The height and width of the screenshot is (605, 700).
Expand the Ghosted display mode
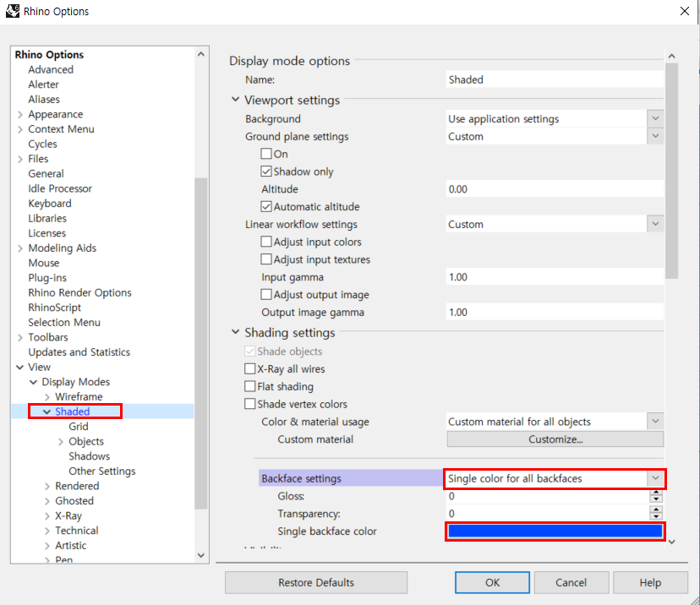(x=47, y=501)
